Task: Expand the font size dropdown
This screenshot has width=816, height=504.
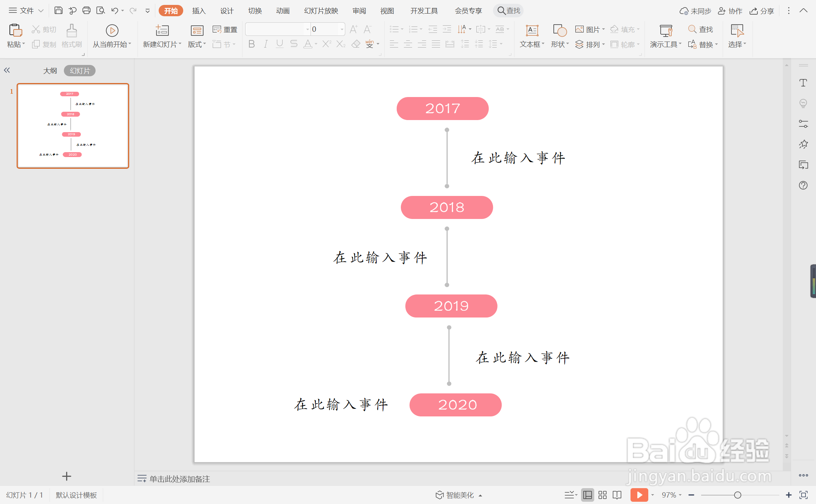Action: (342, 29)
